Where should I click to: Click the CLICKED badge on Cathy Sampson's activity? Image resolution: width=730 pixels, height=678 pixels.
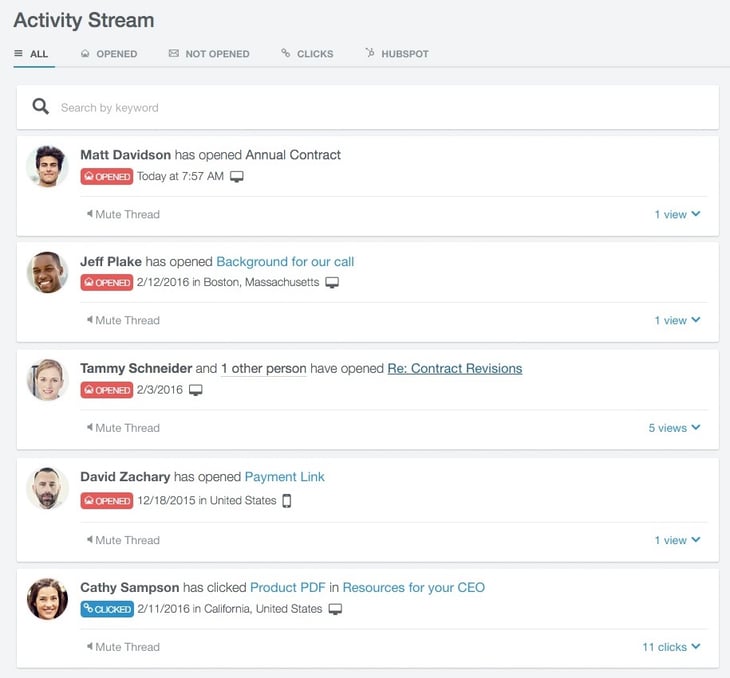tap(106, 609)
